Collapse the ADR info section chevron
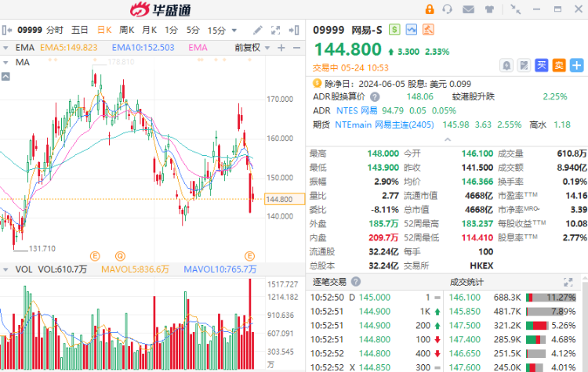 [448, 139]
